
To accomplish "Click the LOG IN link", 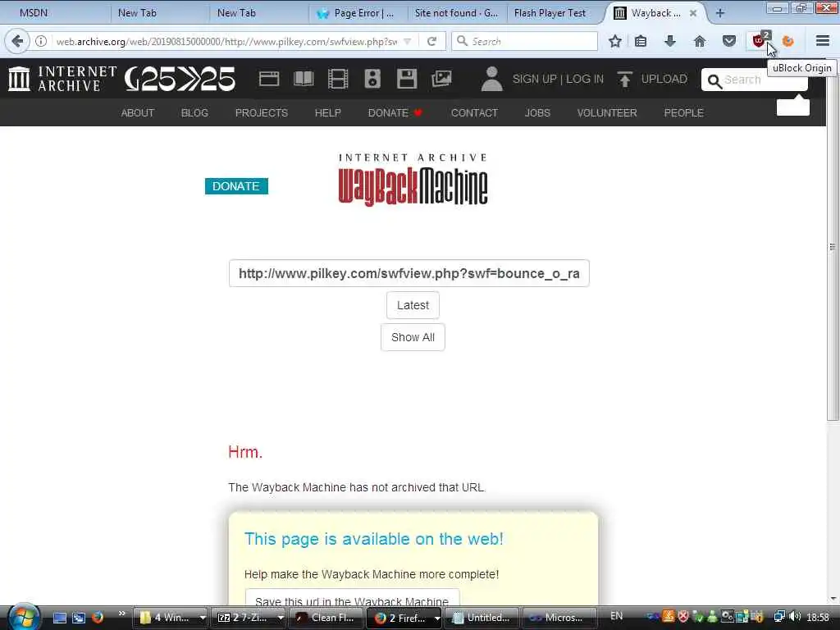I will [585, 80].
